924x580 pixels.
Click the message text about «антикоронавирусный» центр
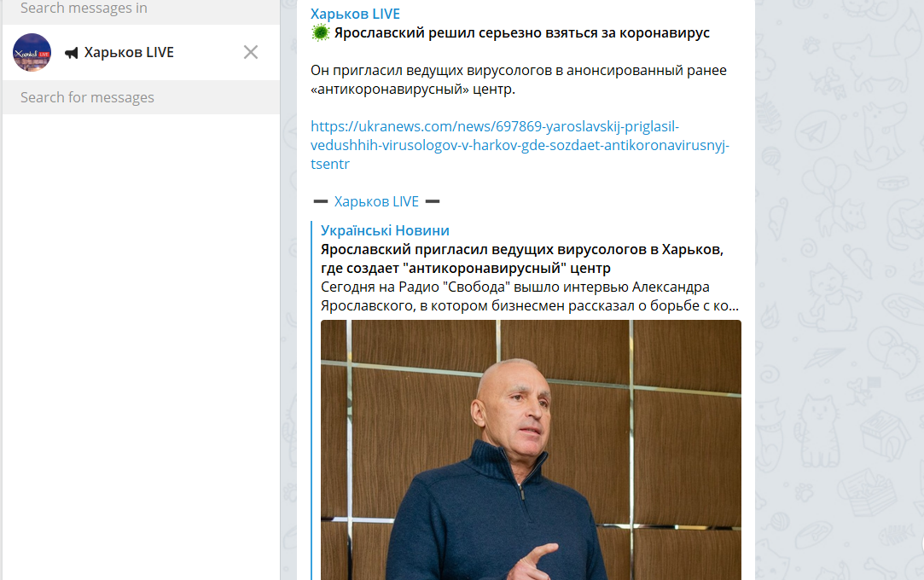(x=519, y=79)
